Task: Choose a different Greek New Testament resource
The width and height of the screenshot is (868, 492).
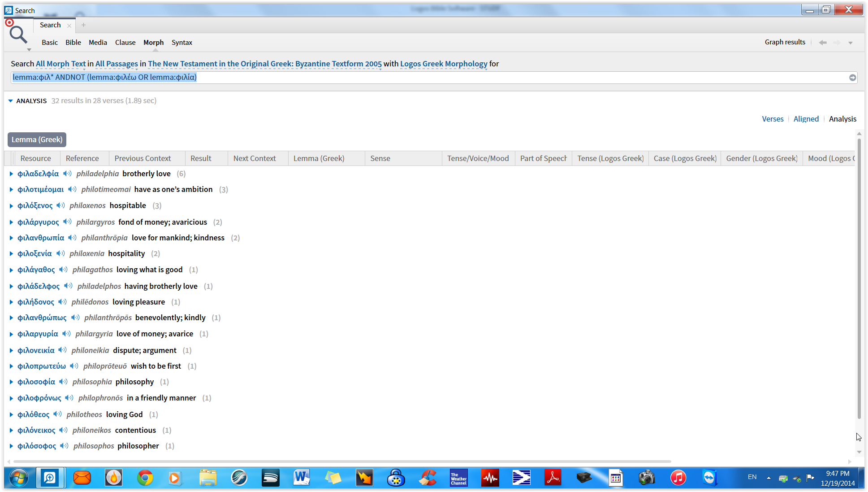Action: tap(265, 64)
